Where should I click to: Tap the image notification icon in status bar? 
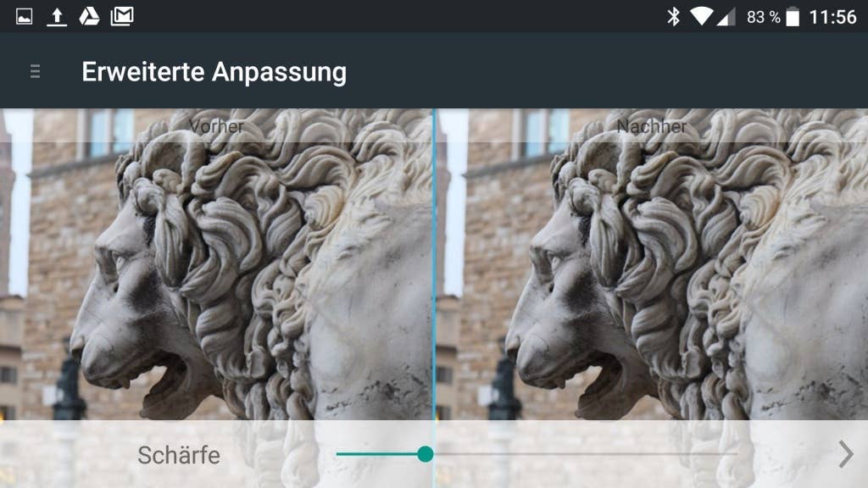pos(24,17)
